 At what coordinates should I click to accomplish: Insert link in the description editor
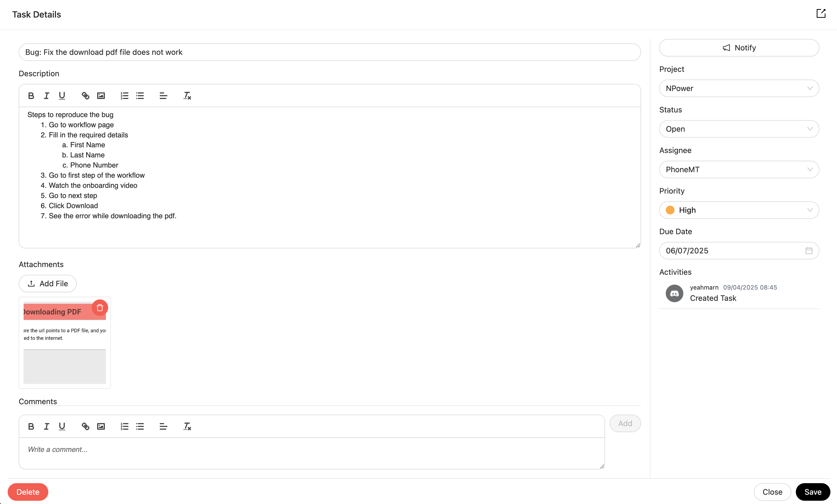(85, 96)
